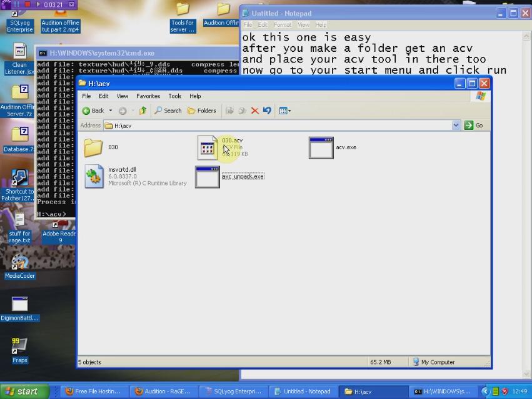Screen dimensions: 532x399
Task: Open SQLyog Enterprise desktop shortcut
Action: pyautogui.click(x=19, y=22)
